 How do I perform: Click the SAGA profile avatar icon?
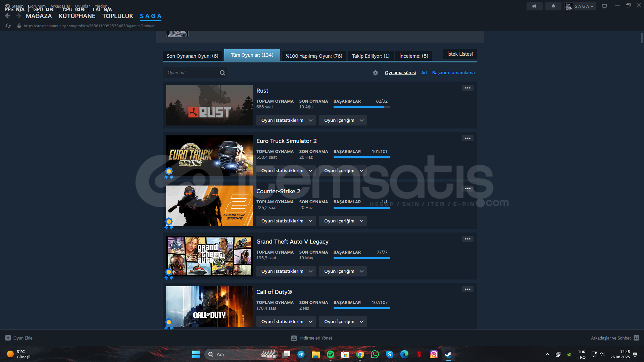click(x=568, y=6)
